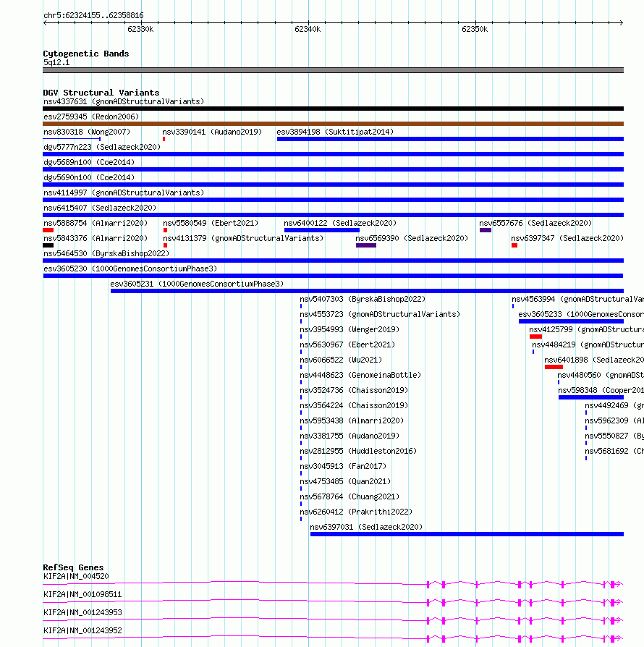Open the nsv830318 Wong2007 variant
Image resolution: width=644 pixels, height=647 pixels.
(87, 132)
